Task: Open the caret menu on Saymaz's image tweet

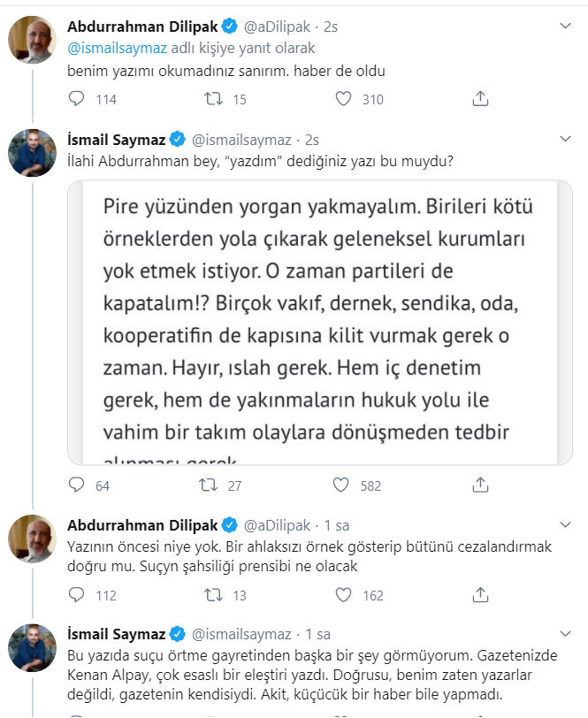Action: pyautogui.click(x=567, y=140)
